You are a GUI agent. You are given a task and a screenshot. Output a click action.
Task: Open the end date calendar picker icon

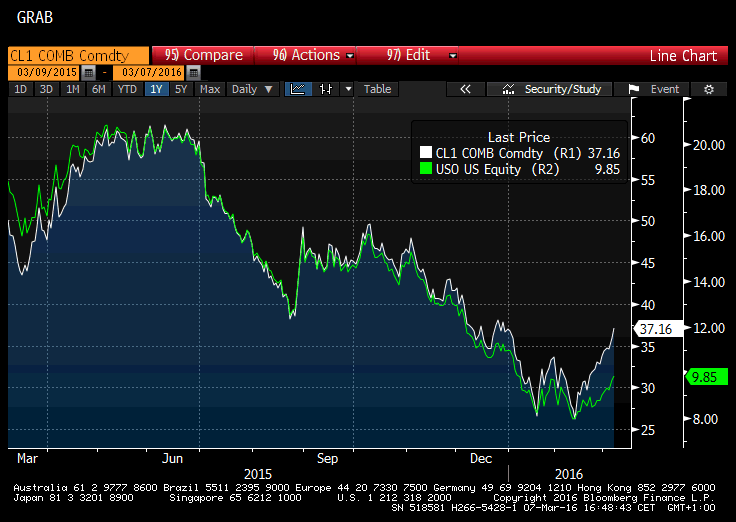point(193,73)
